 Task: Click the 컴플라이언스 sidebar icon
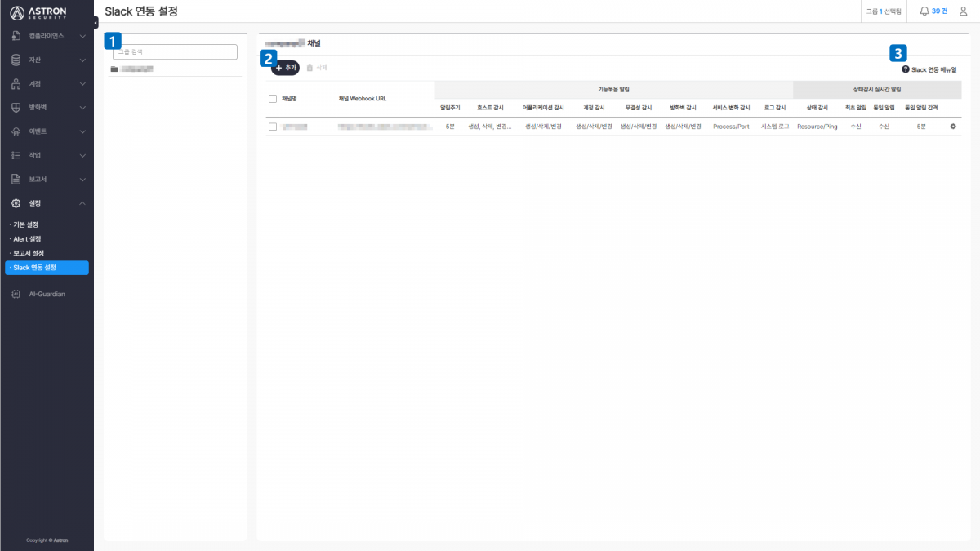pyautogui.click(x=16, y=36)
